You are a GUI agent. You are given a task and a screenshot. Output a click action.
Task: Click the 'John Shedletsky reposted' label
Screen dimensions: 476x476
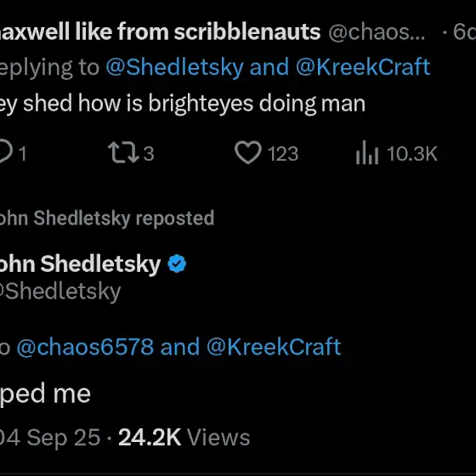107,218
